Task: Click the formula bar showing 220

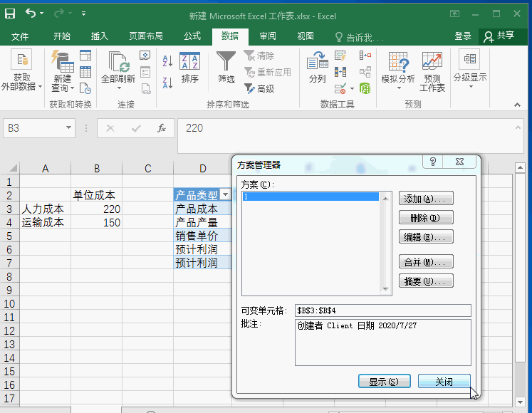Action: pos(346,135)
